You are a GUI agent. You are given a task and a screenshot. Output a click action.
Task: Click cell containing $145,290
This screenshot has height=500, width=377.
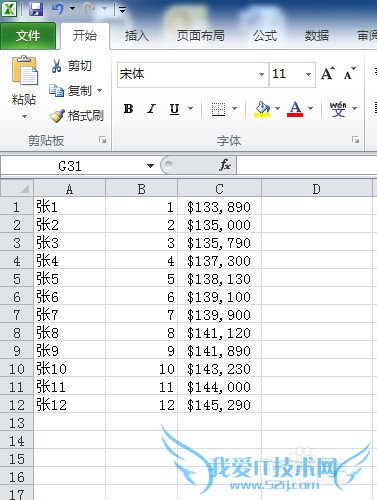click(220, 405)
